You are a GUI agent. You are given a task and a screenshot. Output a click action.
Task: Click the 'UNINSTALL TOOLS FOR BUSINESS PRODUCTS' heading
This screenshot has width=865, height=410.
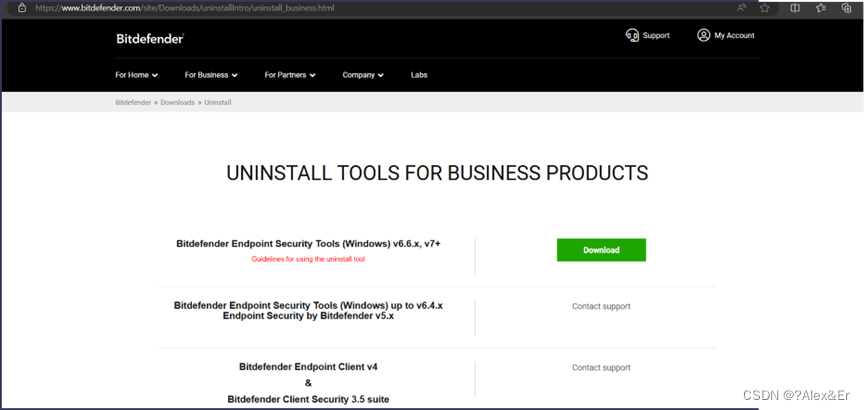click(437, 173)
